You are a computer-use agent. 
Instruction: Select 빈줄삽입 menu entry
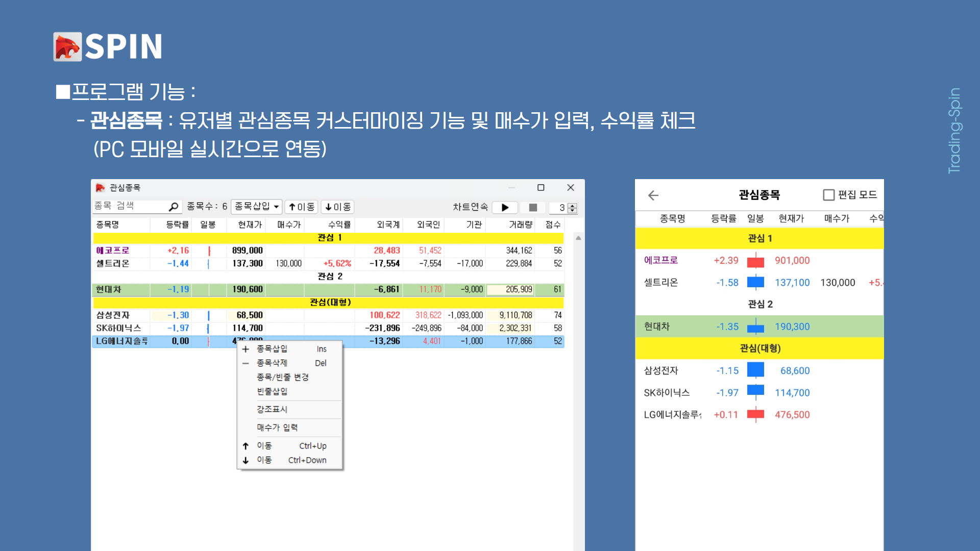tap(272, 391)
